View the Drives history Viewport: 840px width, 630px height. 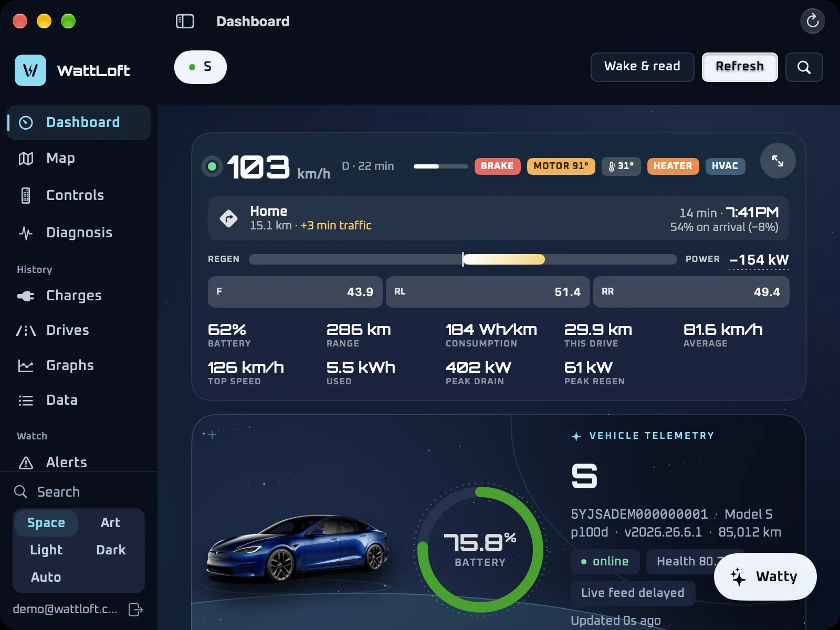[x=79, y=330]
